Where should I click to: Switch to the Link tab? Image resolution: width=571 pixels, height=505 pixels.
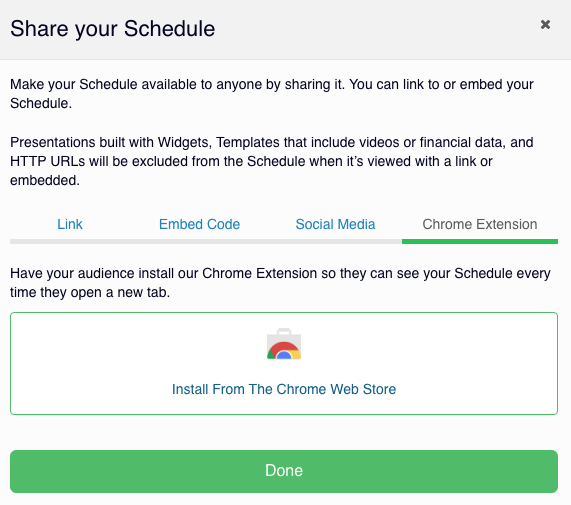click(x=70, y=224)
